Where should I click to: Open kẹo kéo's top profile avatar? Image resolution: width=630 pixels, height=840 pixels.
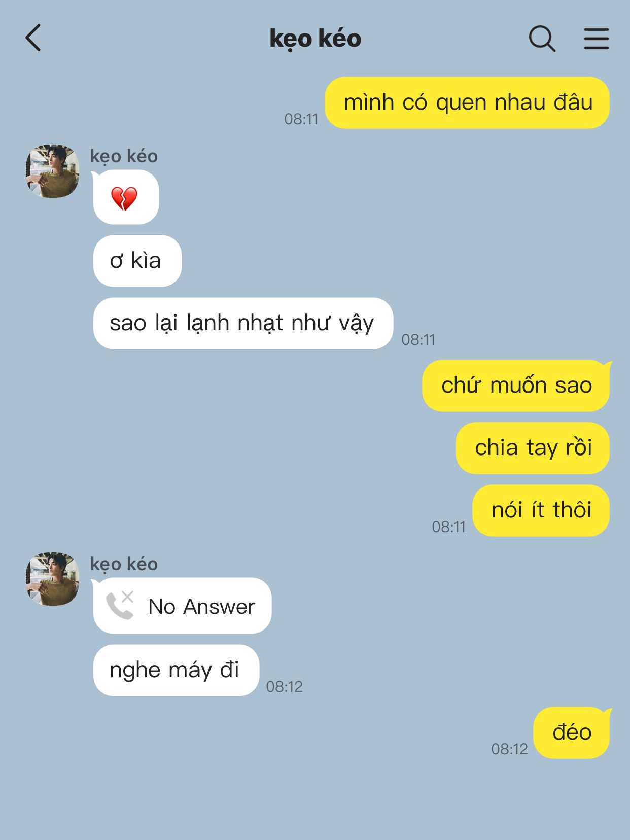click(x=52, y=171)
